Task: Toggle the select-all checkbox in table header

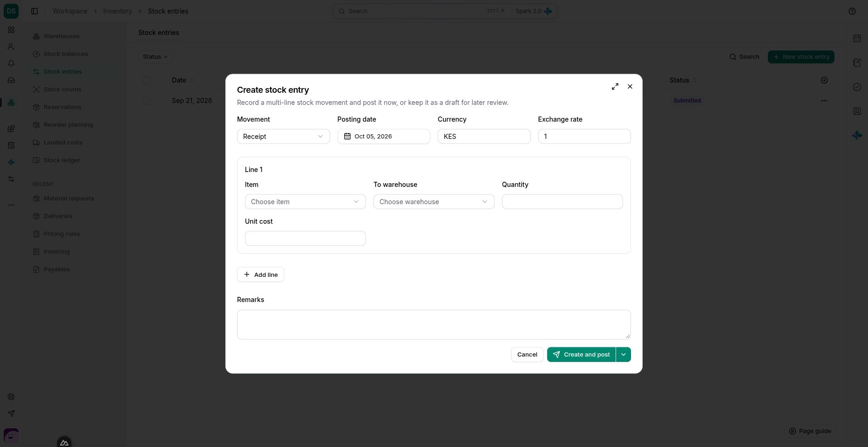Action: (x=147, y=80)
